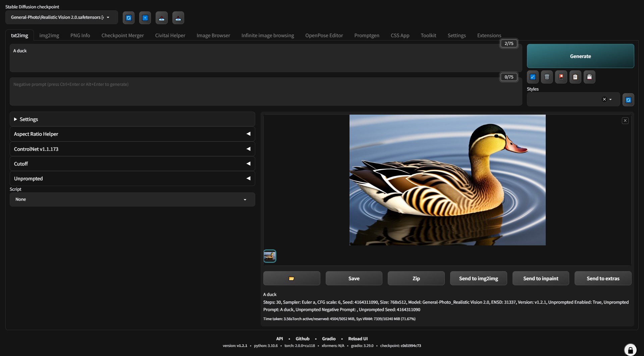Refresh the Styles list
The width and height of the screenshot is (644, 356).
(x=628, y=100)
